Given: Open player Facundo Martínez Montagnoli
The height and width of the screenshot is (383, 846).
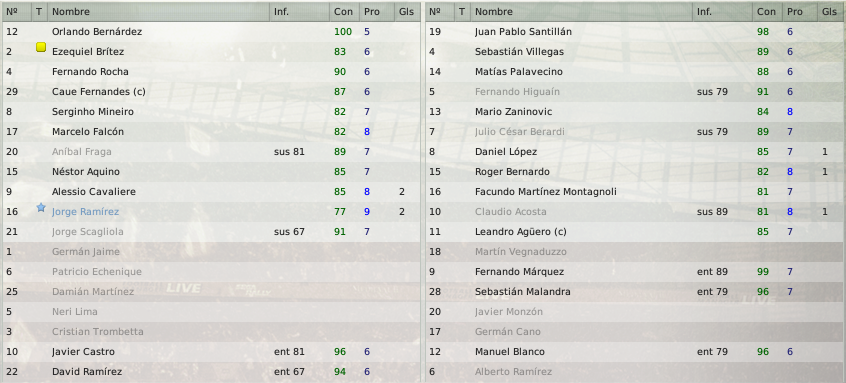Looking at the screenshot, I should click(x=545, y=192).
